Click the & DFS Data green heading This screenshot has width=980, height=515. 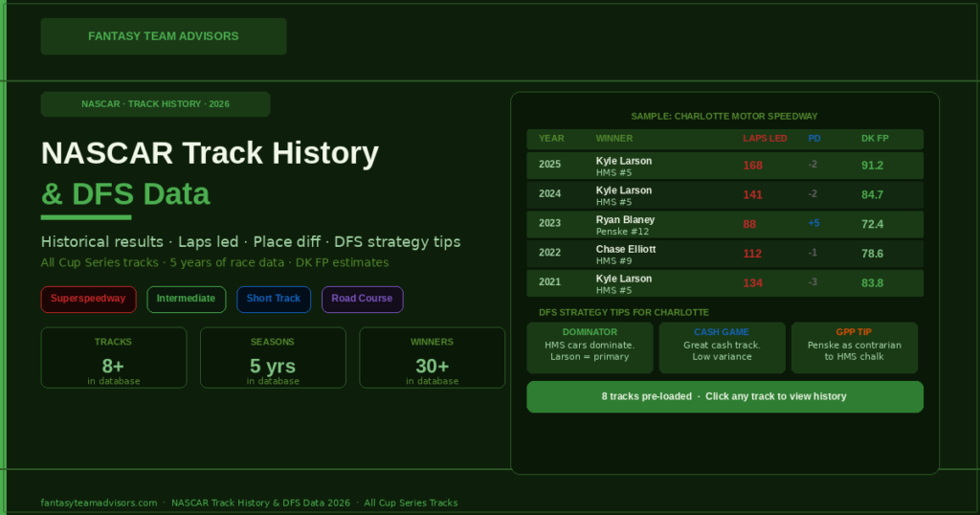coord(125,194)
